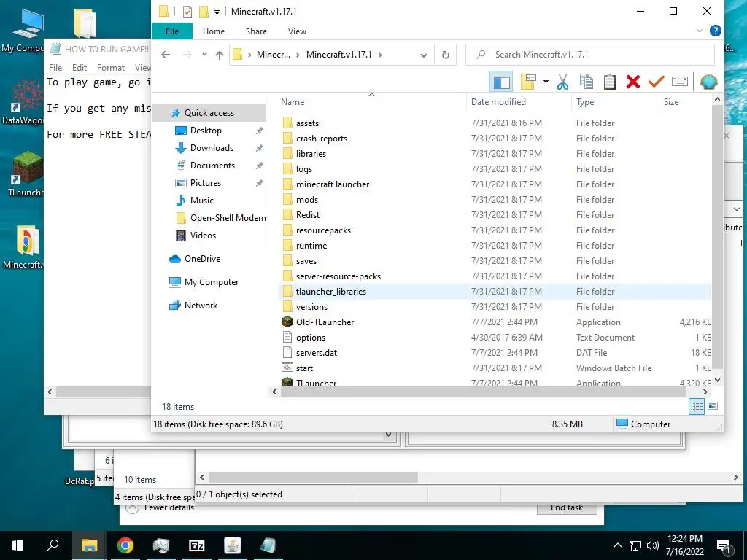Click the Paste clipboard toolbar icon
Screen dimensions: 747x560
click(x=610, y=82)
